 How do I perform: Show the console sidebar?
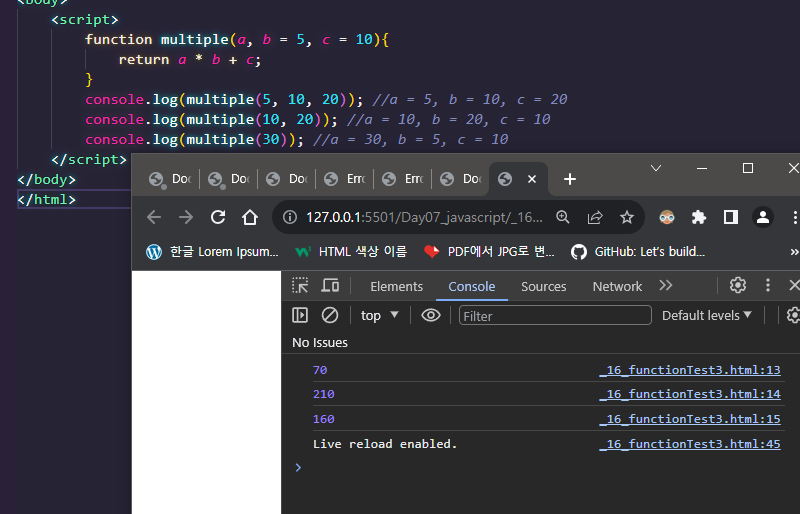300,315
